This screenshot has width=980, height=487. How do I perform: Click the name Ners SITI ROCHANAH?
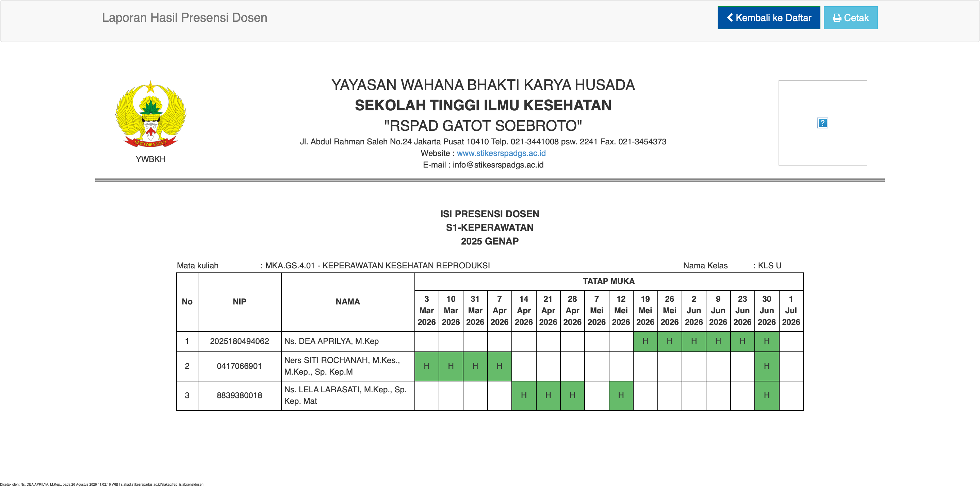342,366
